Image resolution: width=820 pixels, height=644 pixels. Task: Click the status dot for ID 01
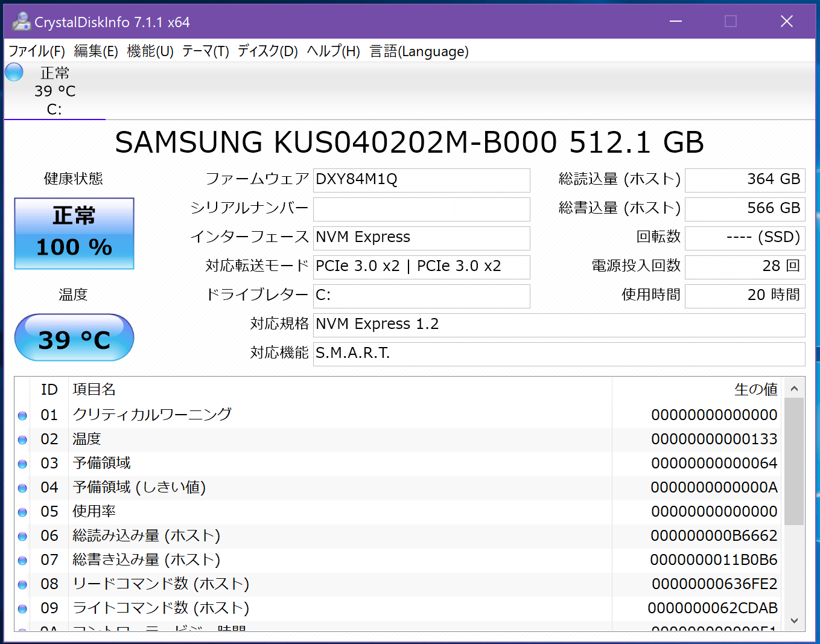pos(22,416)
